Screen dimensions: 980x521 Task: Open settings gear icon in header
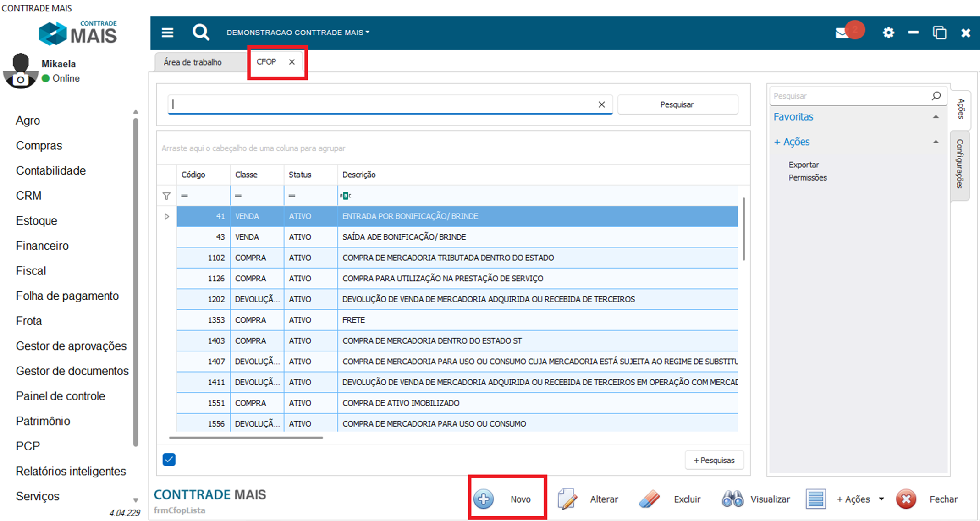(888, 33)
